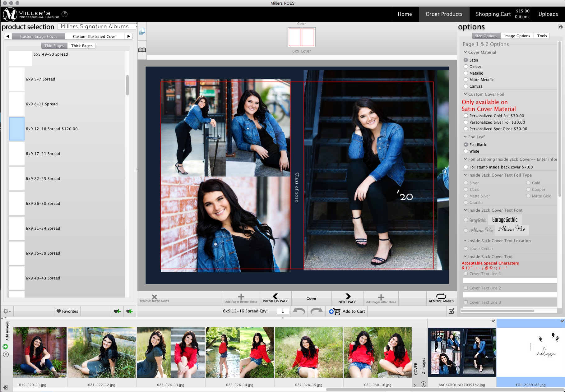The image size is (565, 392).
Task: Click the add-to-favorites heart plus icon
Action: point(117,311)
